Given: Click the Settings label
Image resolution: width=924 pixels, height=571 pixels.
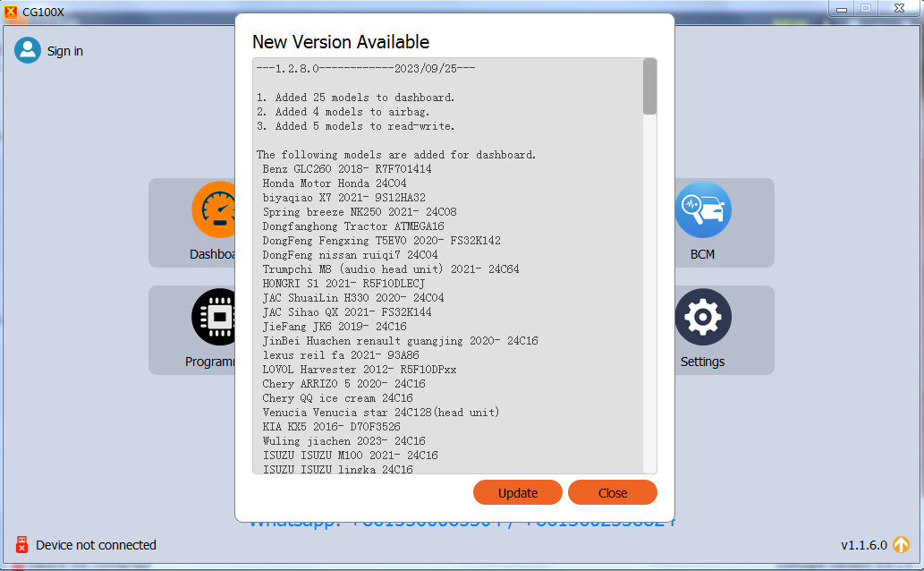Looking at the screenshot, I should point(702,362).
